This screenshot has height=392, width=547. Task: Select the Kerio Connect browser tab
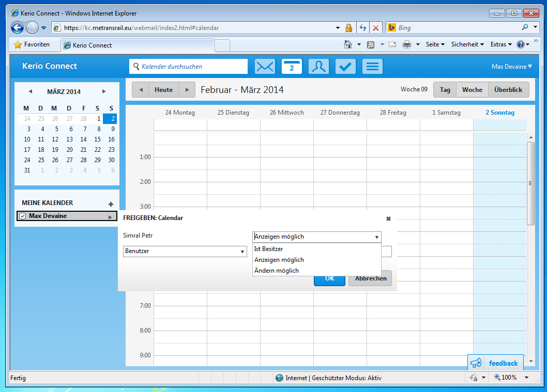[x=138, y=45]
